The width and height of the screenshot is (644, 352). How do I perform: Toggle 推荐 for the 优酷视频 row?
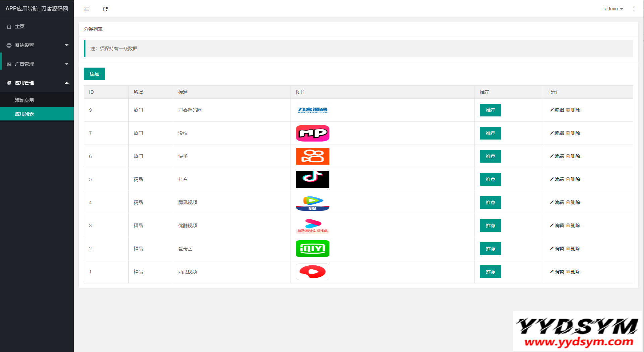pos(490,226)
